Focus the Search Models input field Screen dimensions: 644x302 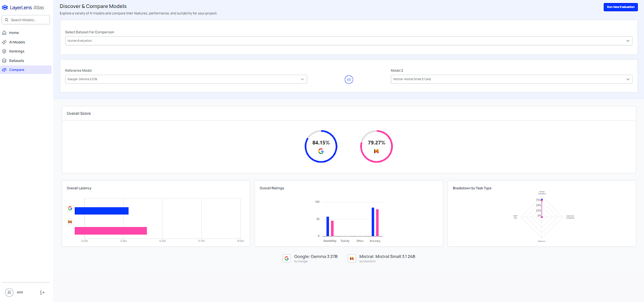[26, 20]
